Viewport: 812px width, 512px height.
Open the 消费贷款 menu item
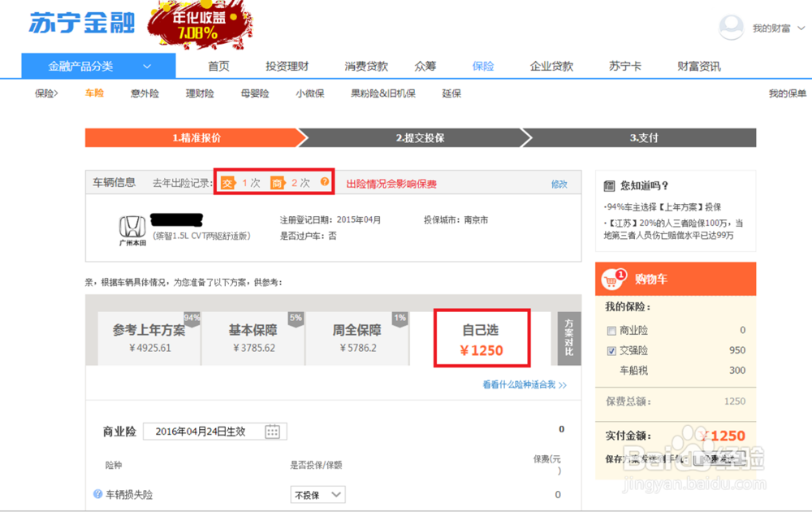click(x=366, y=67)
